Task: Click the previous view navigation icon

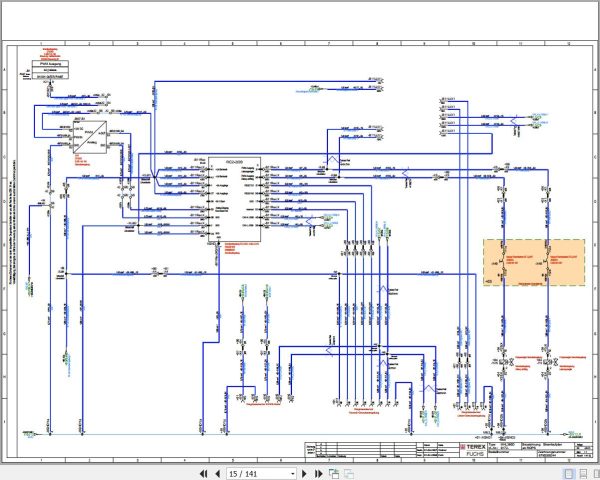Action: tap(334, 474)
